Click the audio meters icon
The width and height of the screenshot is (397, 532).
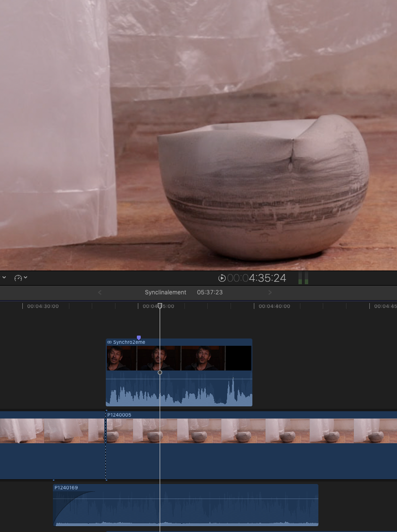pyautogui.click(x=303, y=278)
